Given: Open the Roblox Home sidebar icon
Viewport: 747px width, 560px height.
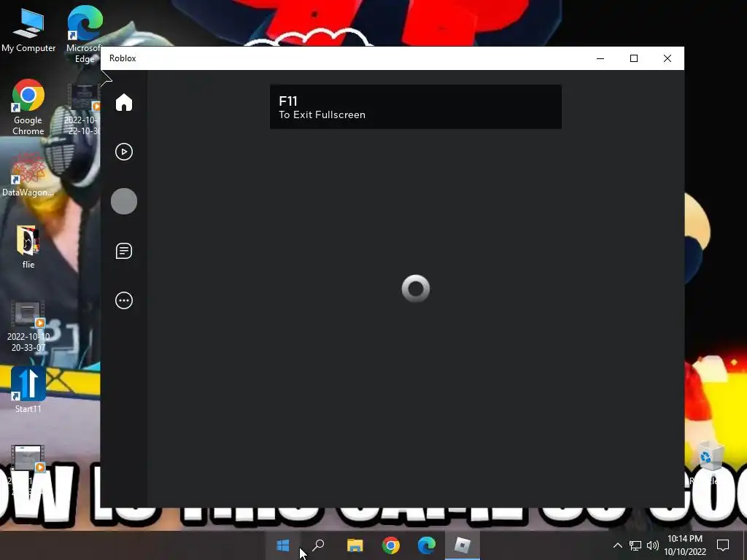Looking at the screenshot, I should tap(124, 102).
